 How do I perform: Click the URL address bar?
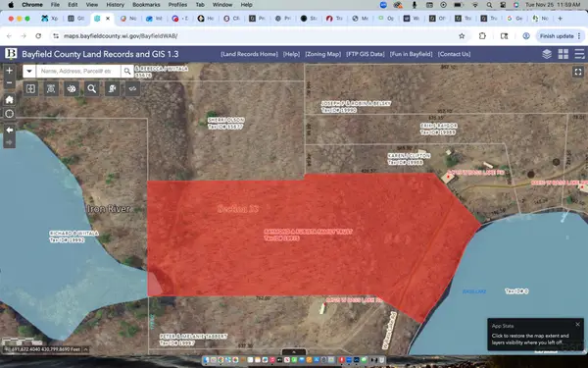[255, 36]
